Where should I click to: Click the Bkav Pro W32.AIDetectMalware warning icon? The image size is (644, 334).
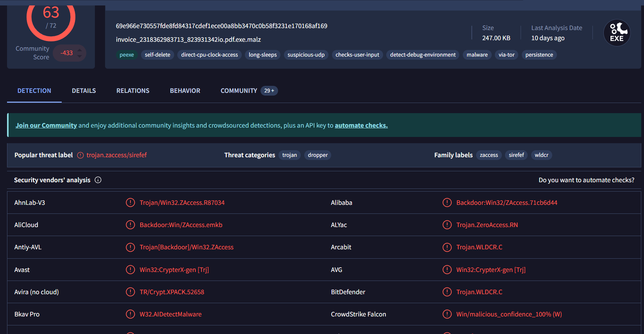pyautogui.click(x=130, y=314)
